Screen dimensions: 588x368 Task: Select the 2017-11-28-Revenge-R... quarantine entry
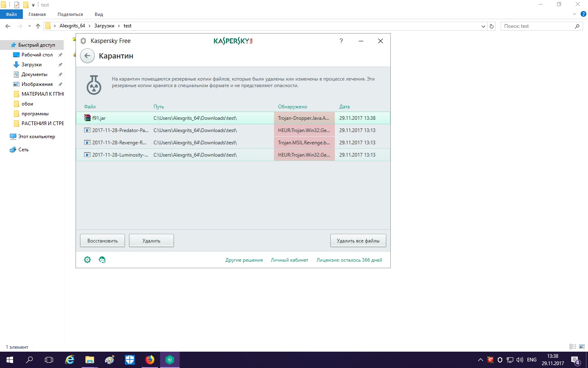click(x=233, y=143)
